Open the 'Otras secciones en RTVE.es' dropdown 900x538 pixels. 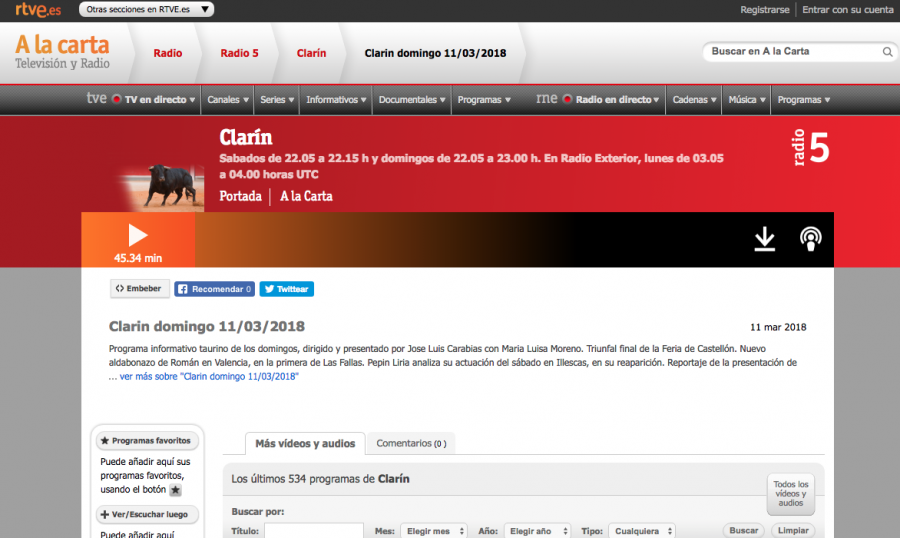[146, 9]
